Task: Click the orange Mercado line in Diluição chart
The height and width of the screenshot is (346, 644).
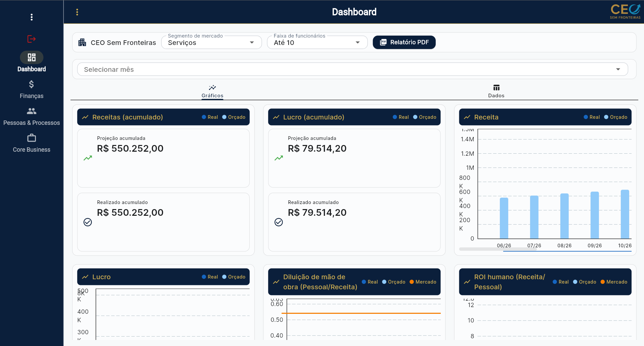Action: (x=361, y=313)
